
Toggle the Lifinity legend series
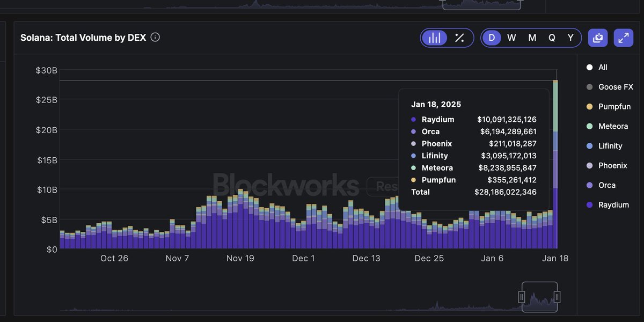(604, 145)
